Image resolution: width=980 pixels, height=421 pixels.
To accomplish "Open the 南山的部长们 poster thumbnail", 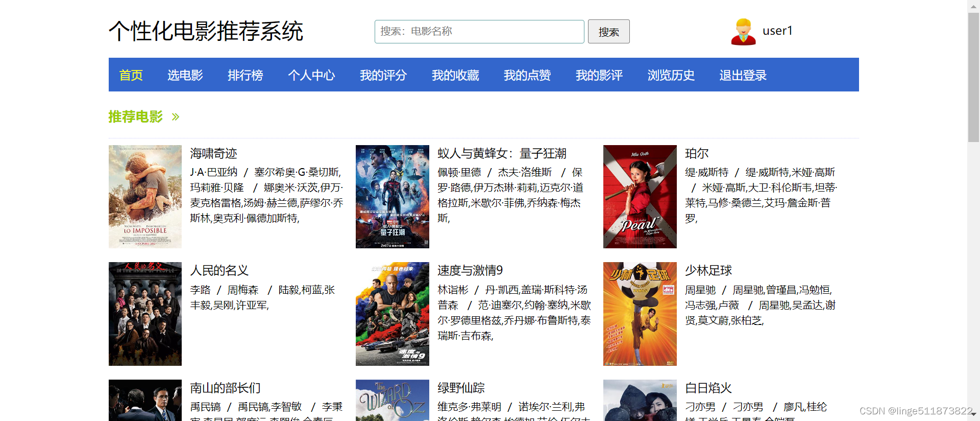I will click(145, 400).
